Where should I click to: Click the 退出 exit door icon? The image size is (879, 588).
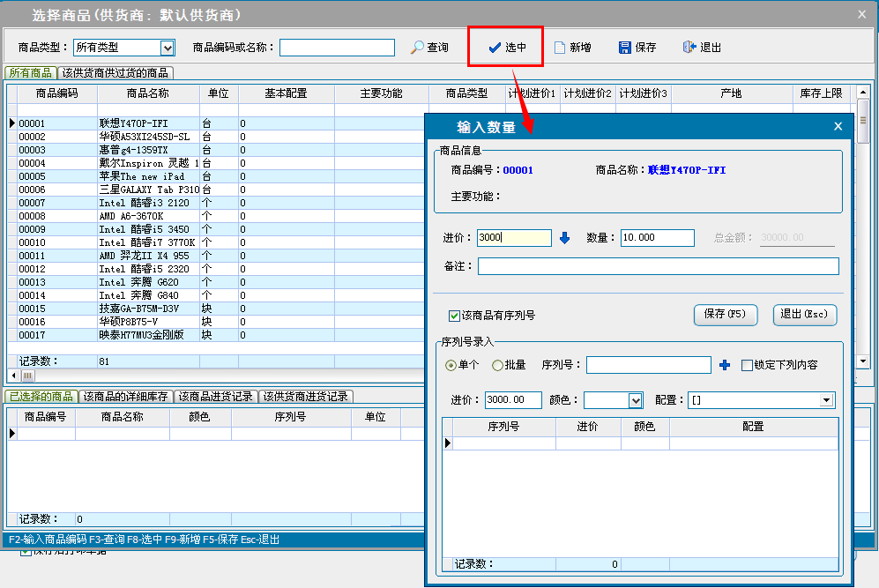point(689,48)
